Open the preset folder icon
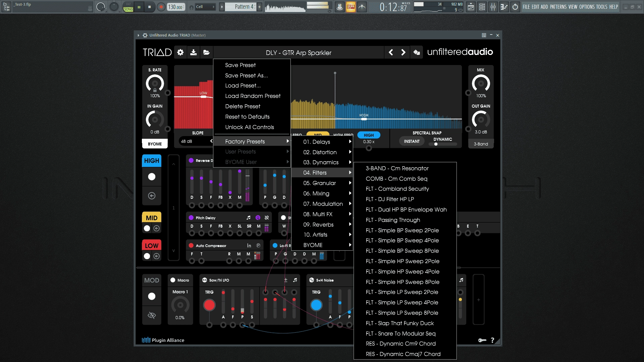 [206, 53]
